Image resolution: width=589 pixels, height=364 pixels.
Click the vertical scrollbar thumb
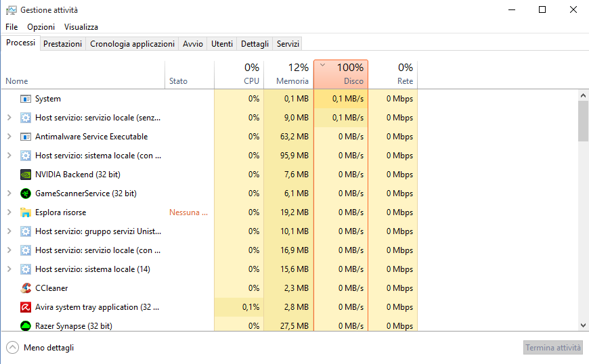[583, 122]
